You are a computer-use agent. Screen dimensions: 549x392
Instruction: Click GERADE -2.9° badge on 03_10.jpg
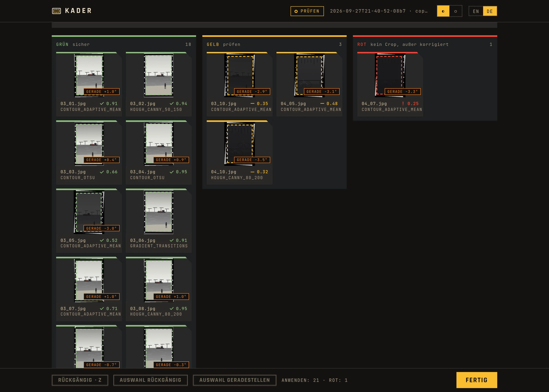point(252,92)
